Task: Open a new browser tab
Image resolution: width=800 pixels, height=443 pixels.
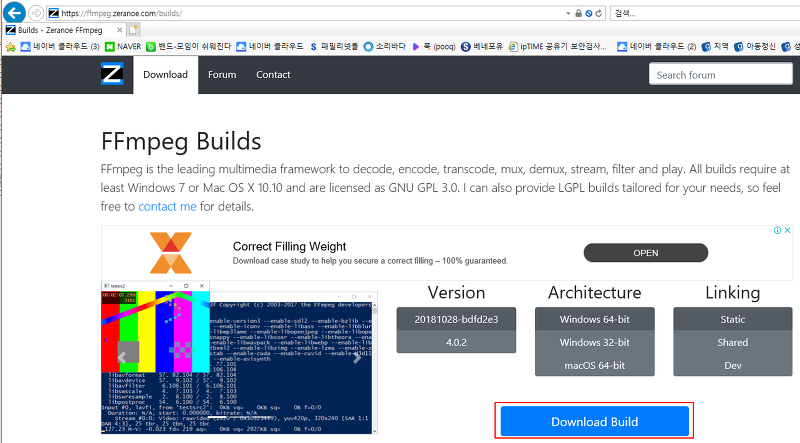Action: point(133,30)
